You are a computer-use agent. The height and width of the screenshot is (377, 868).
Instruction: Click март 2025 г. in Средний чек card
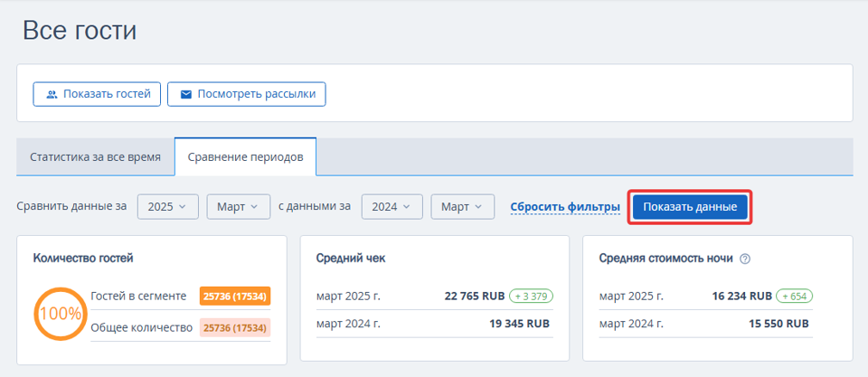tap(348, 297)
